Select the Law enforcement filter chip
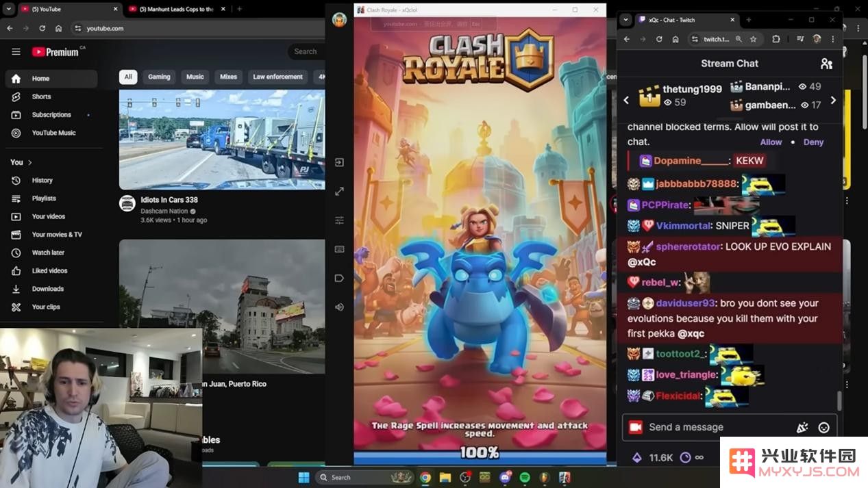Viewport: 868px width, 488px height. (277, 77)
